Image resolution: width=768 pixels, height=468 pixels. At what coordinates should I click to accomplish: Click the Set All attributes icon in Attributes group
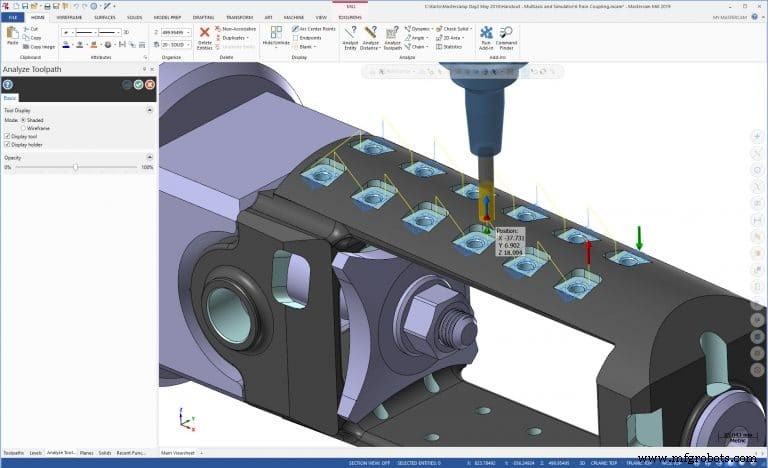142,45
